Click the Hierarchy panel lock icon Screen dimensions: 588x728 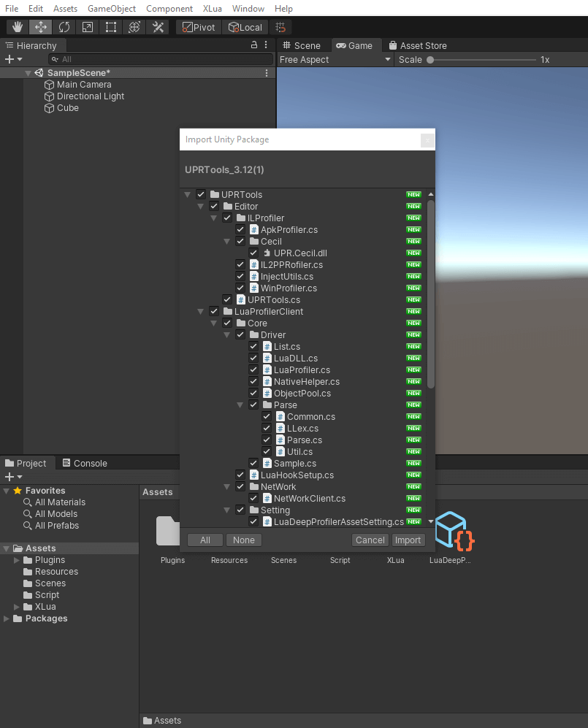[254, 45]
